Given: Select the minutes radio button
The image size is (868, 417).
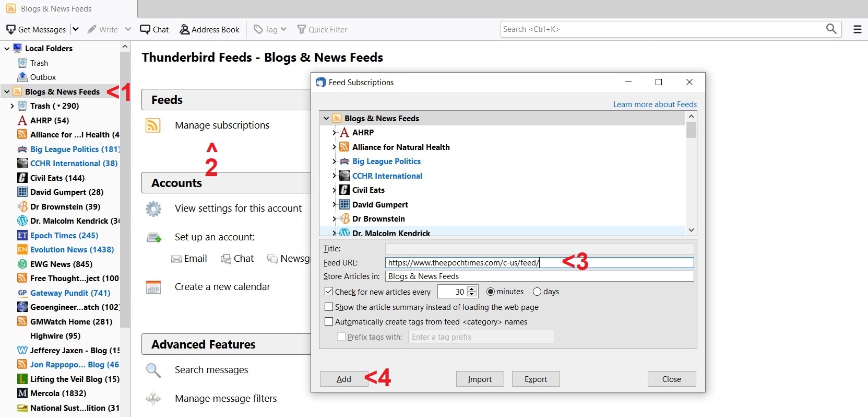Looking at the screenshot, I should pyautogui.click(x=491, y=292).
